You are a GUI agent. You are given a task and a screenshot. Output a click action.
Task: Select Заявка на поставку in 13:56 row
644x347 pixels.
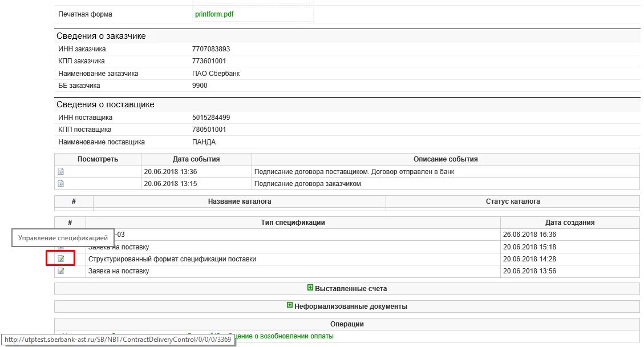(x=119, y=271)
